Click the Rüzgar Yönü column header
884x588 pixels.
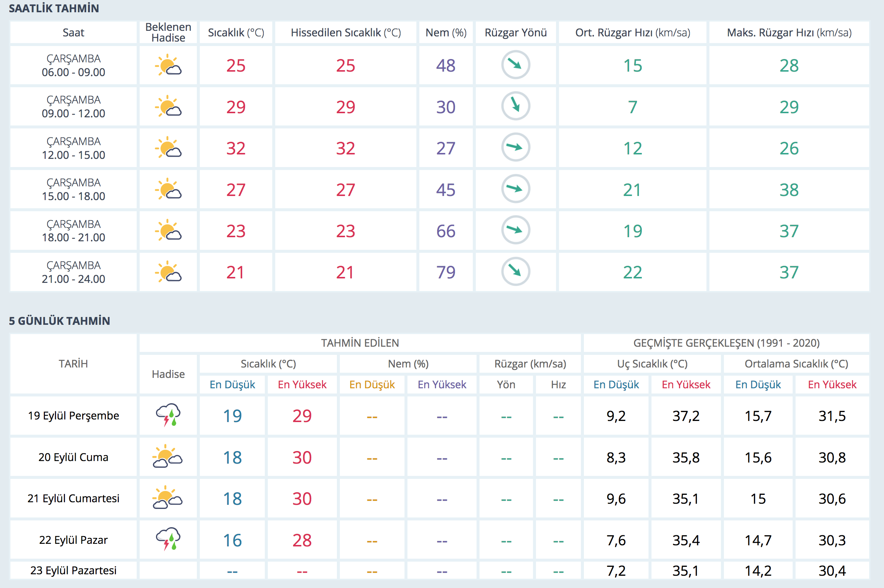516,33
